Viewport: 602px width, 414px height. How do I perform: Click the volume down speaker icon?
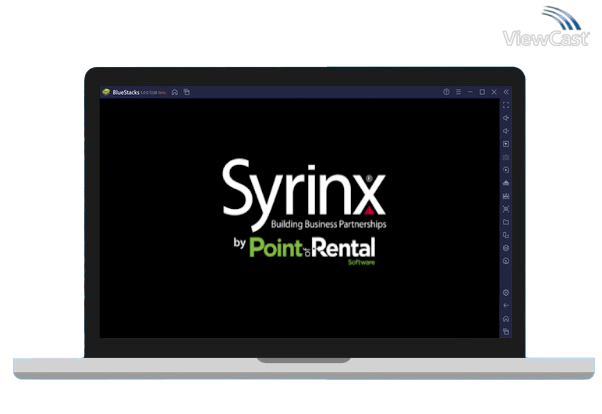pos(506,131)
